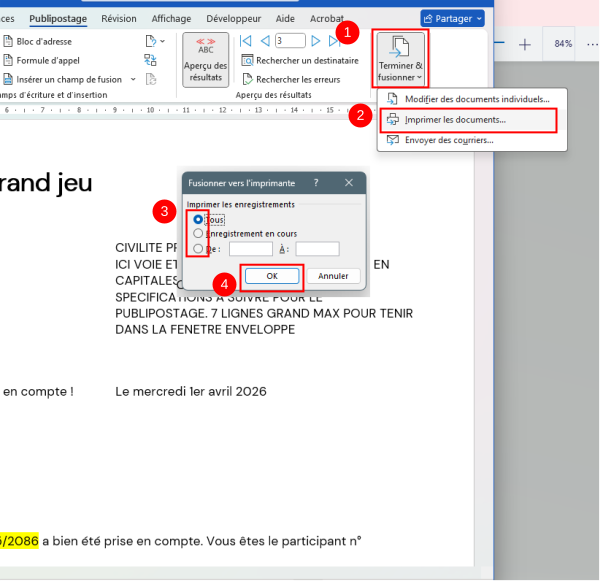600x581 pixels.
Task: Choose Modifier des documents individuels
Action: click(x=476, y=99)
